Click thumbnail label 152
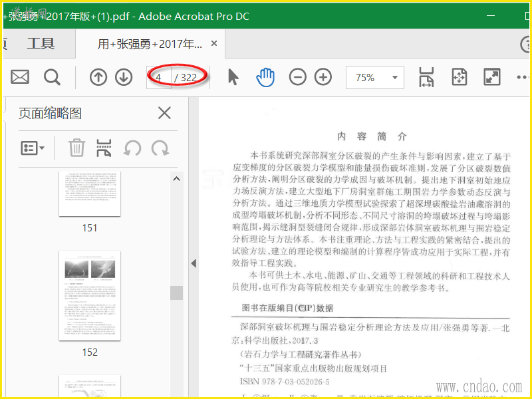This screenshot has width=532, height=399. [x=90, y=352]
